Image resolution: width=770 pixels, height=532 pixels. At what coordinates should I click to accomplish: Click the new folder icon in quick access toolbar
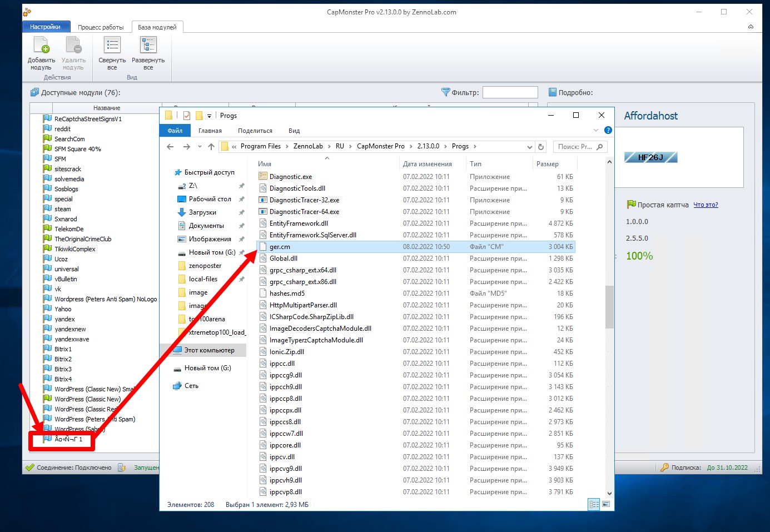pyautogui.click(x=199, y=116)
